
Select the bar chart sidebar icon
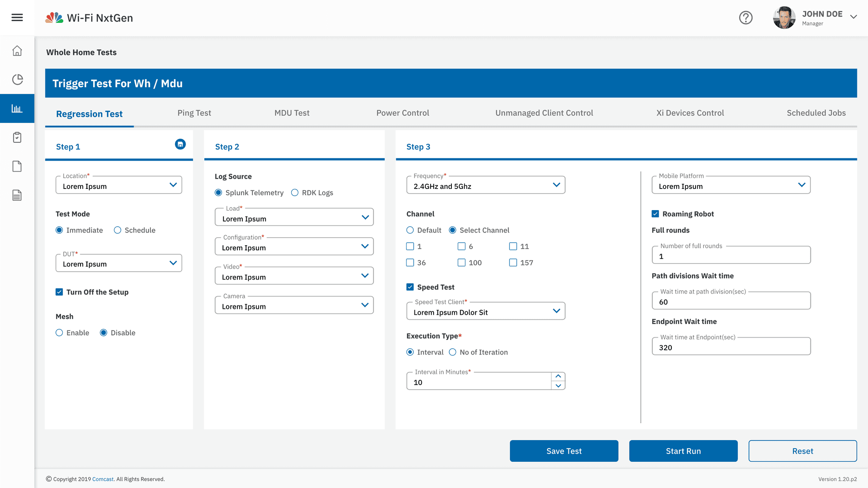point(17,108)
